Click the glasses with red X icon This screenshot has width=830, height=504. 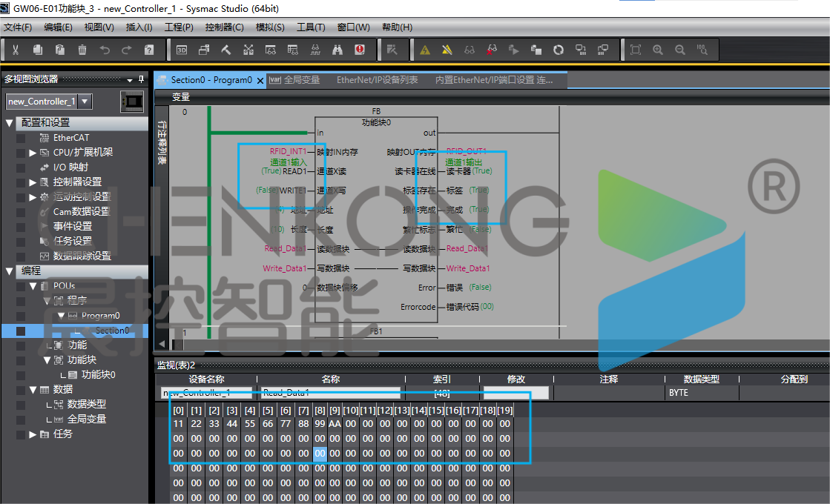491,50
